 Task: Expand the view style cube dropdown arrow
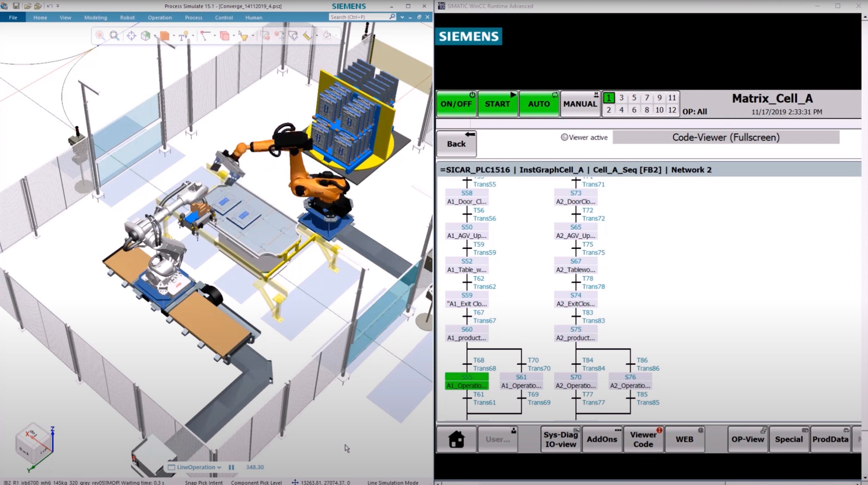tap(155, 35)
